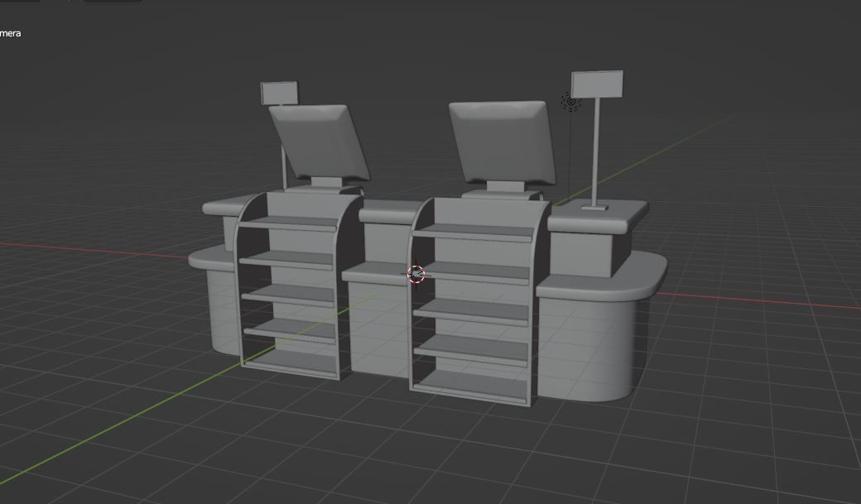Screen dimensions: 861x504
Task: Select the small left sign board
Action: (279, 93)
